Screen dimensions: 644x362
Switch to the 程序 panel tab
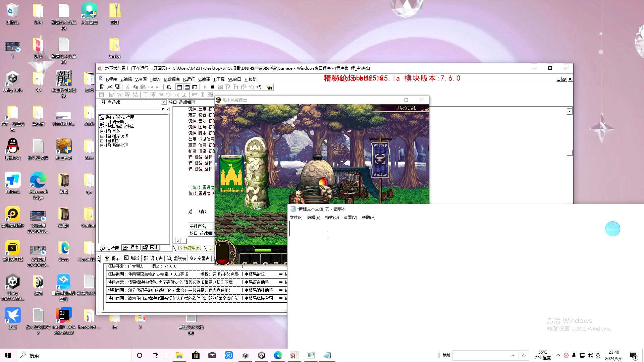[131, 248]
